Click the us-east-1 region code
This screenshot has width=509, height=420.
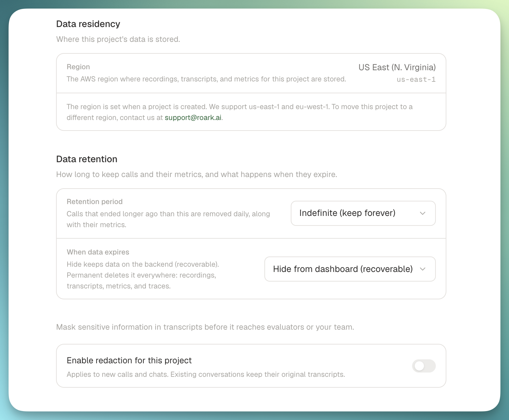click(416, 79)
